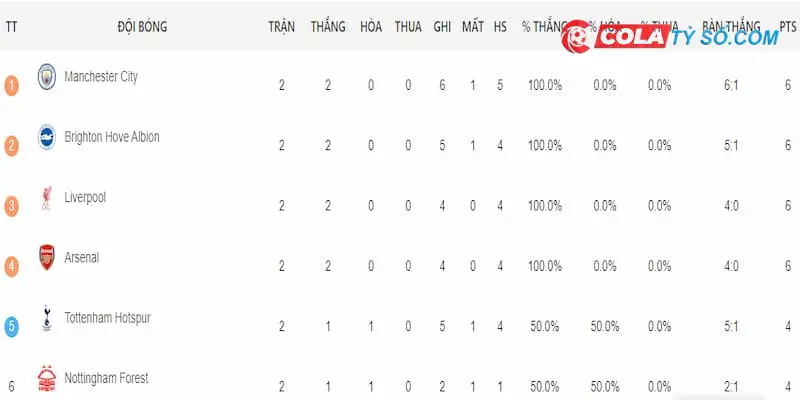Image resolution: width=800 pixels, height=400 pixels.
Task: Click the orange rank 1 badge
Action: point(11,85)
